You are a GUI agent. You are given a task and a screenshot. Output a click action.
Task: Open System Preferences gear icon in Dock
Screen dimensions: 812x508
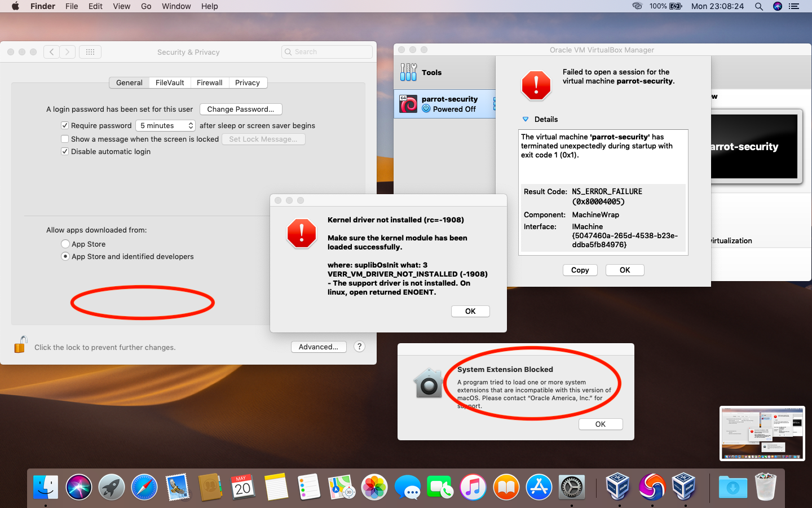(572, 487)
